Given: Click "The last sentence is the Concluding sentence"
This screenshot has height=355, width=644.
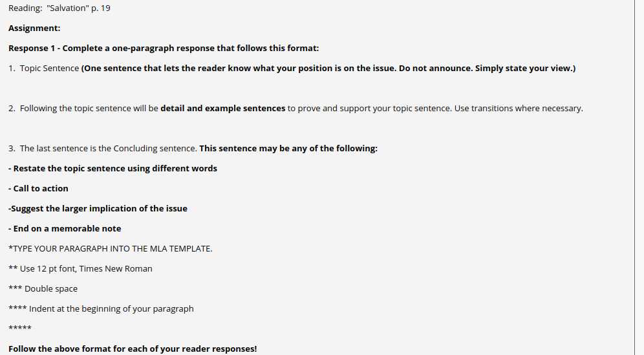Looking at the screenshot, I should tap(109, 148).
